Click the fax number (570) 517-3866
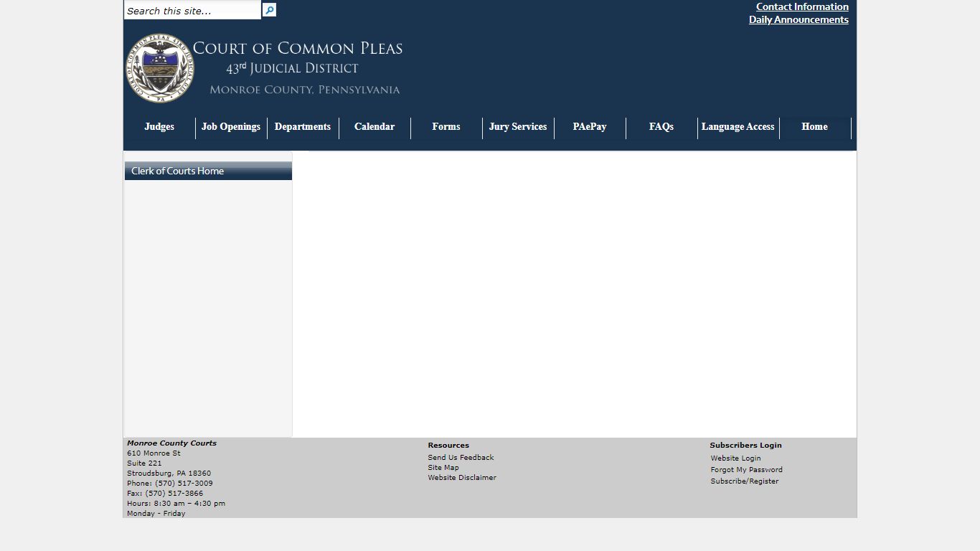Image resolution: width=980 pixels, height=551 pixels. pos(174,494)
